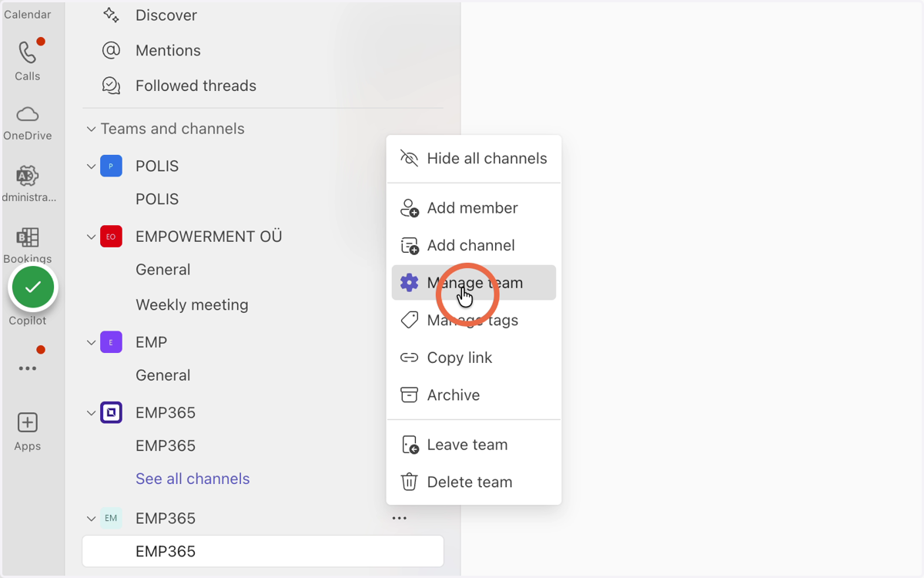Show more apps via ellipsis in sidebar
The width and height of the screenshot is (924, 578).
tap(28, 368)
